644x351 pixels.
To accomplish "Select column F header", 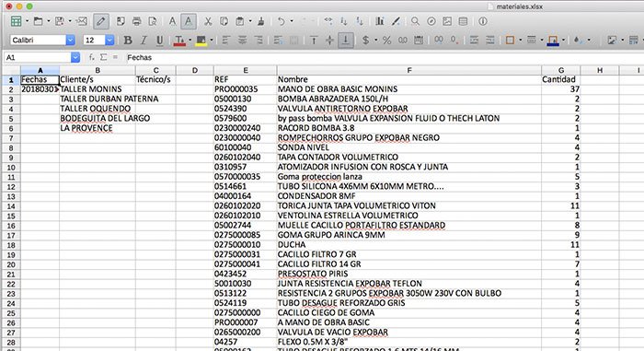I will click(409, 70).
